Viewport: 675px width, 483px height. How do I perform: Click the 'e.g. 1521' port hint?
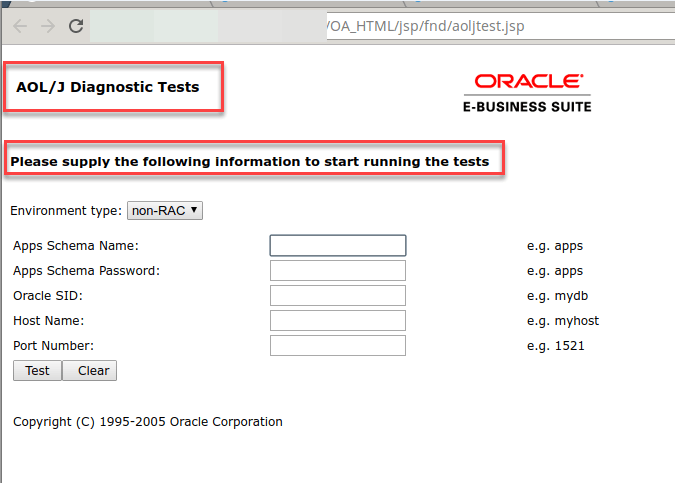(555, 346)
